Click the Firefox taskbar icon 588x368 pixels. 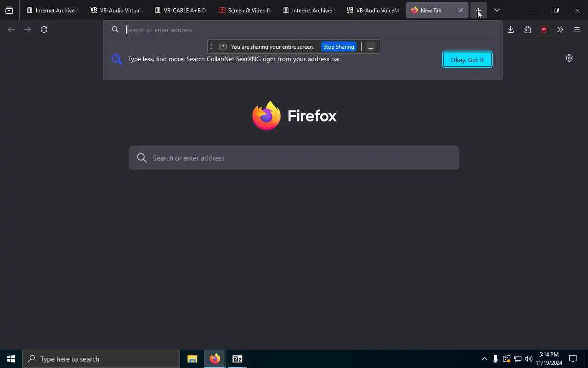[215, 359]
